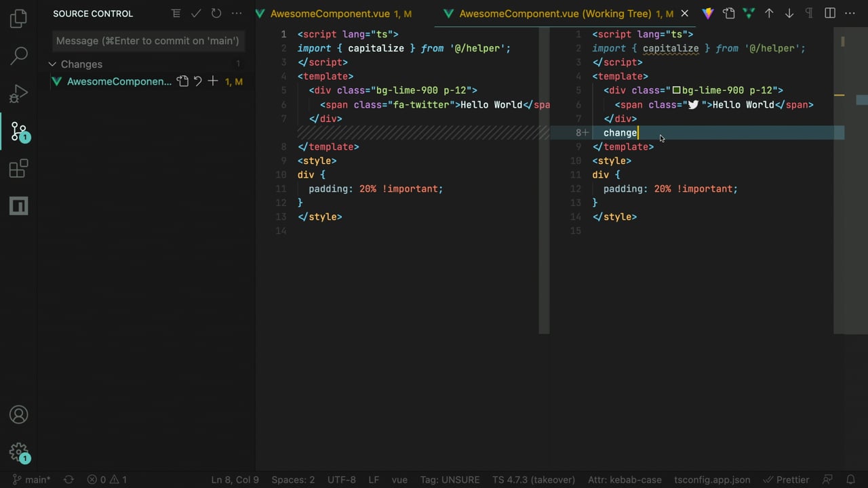Open the errors and warnings status item
The height and width of the screenshot is (488, 868).
coord(106,480)
